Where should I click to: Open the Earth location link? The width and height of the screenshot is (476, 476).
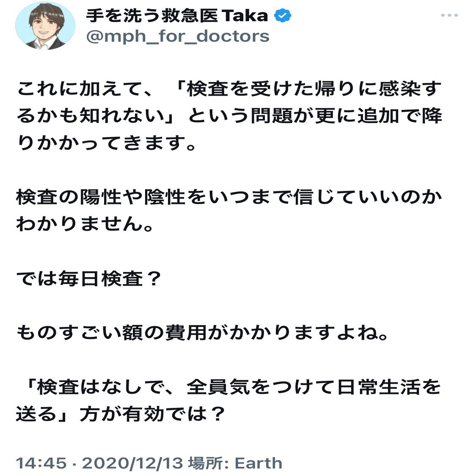[x=259, y=463]
